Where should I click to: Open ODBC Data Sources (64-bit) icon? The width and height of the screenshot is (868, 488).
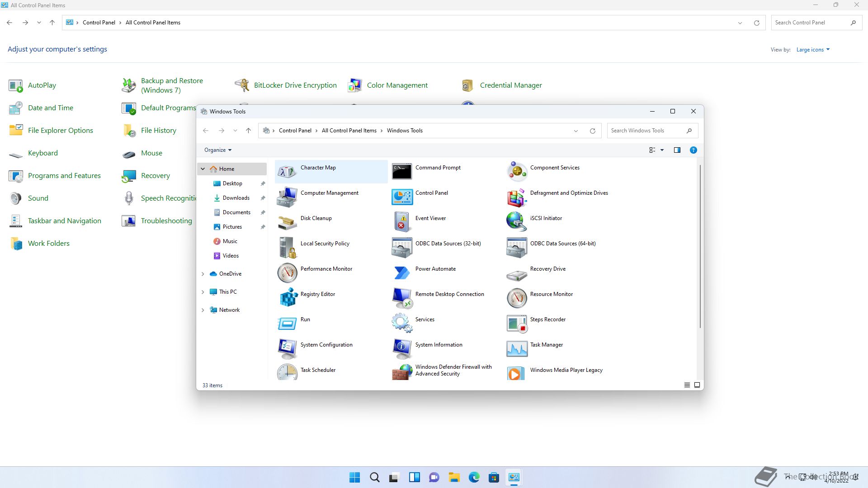click(517, 248)
